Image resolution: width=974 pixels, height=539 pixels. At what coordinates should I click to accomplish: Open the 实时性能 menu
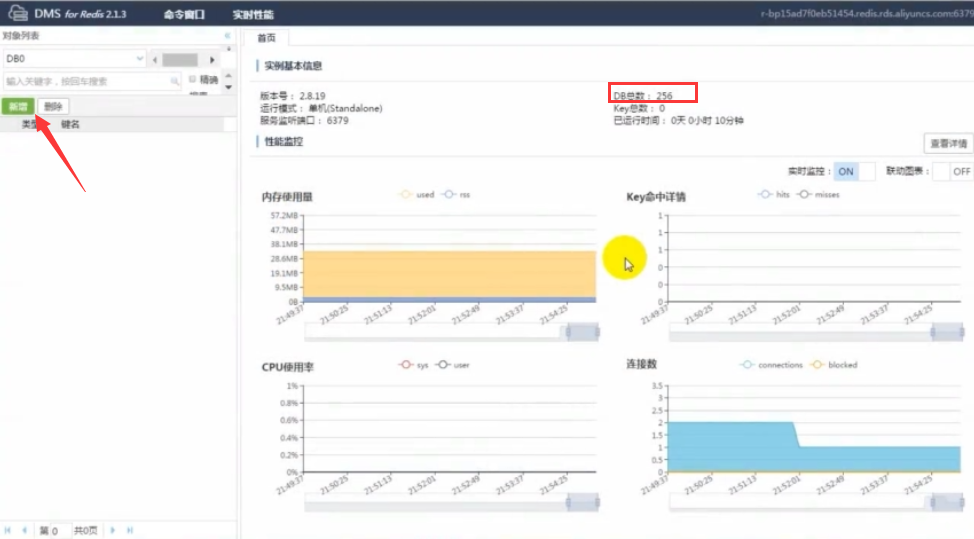(253, 15)
